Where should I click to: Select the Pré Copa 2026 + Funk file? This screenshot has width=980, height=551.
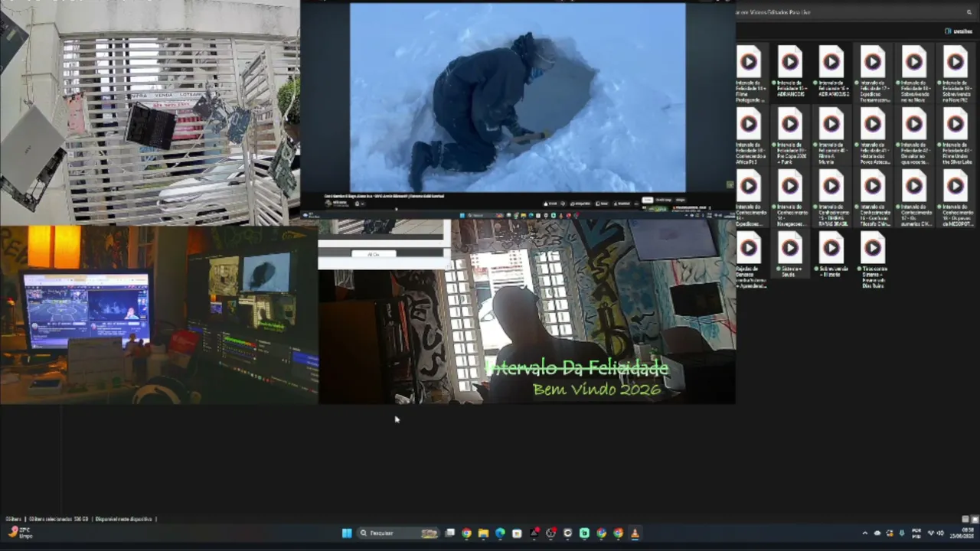[790, 136]
